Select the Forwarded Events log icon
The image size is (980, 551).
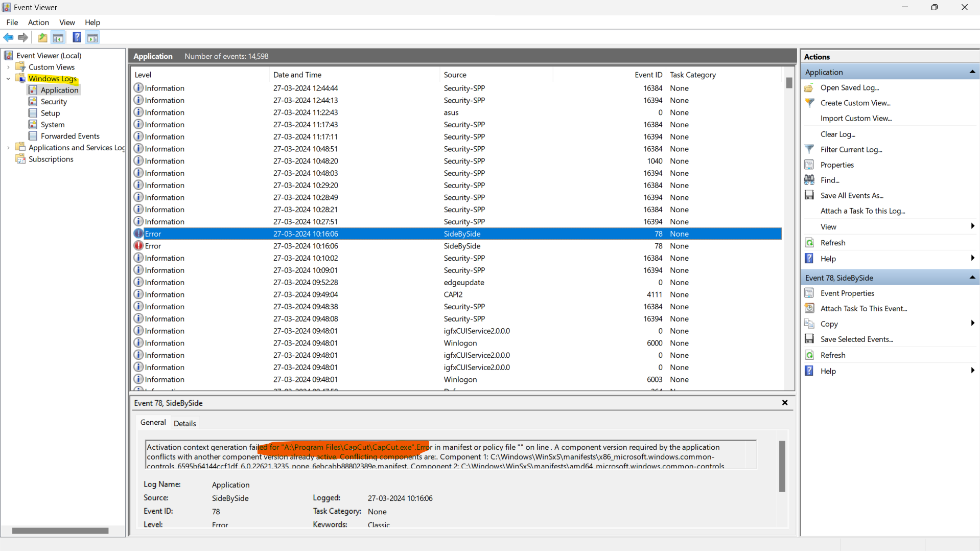33,136
